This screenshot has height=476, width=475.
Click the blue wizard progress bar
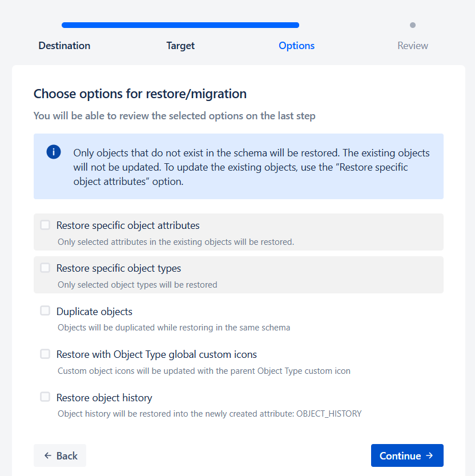[180, 25]
